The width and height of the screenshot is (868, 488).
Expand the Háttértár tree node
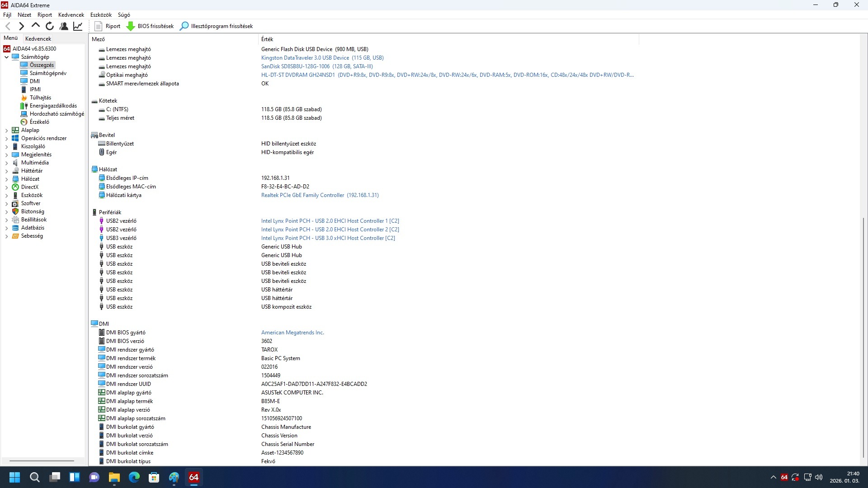pyautogui.click(x=7, y=171)
